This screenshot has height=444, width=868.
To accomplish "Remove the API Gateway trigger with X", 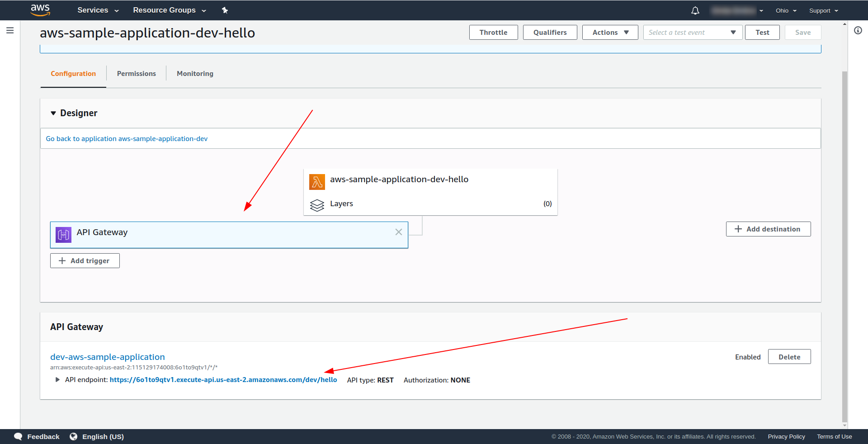I will pos(399,232).
